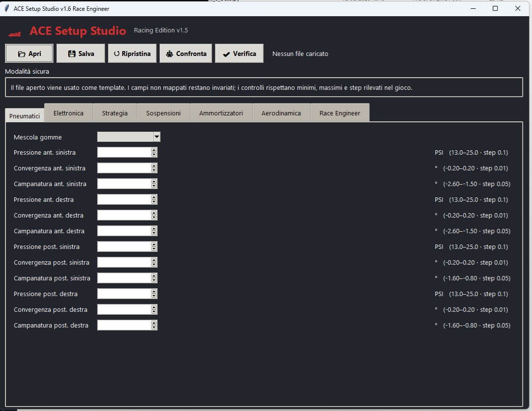Click the Pressione post. destra stepper arrows
The height and width of the screenshot is (411, 532).
[154, 294]
